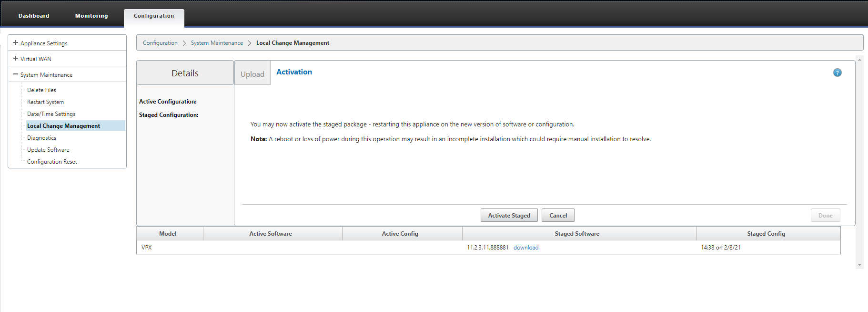
Task: Open the blue help question mark icon
Action: [x=837, y=73]
